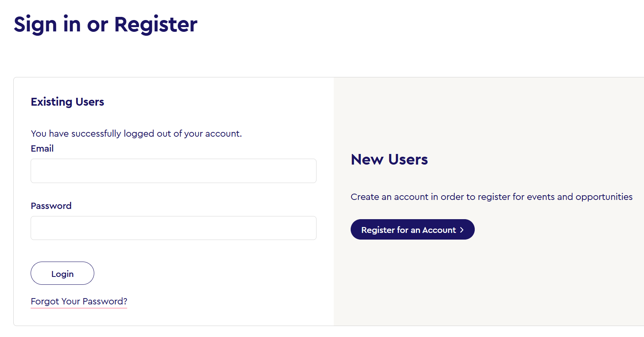Click the word Sign in page title

35,24
